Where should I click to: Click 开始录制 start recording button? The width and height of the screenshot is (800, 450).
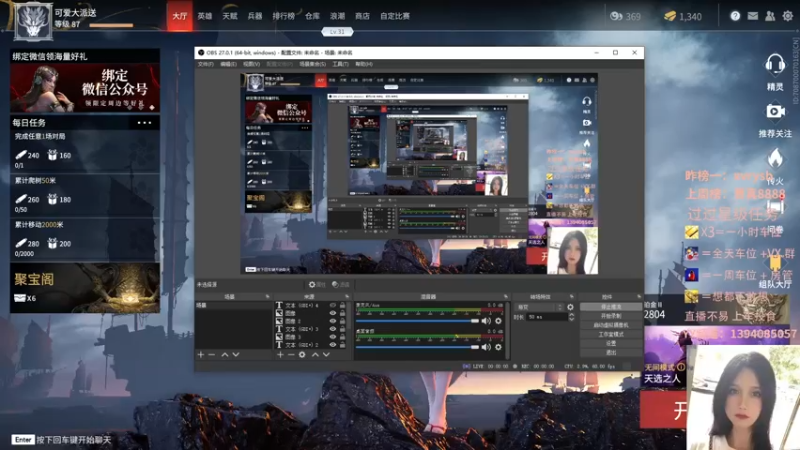(x=611, y=316)
